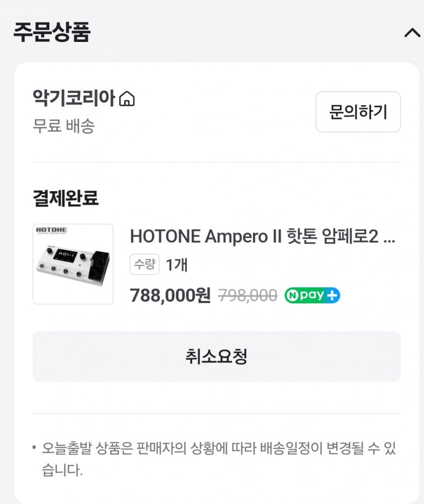Click the green N logo of Npay
This screenshot has width=424, height=504.
(x=293, y=295)
